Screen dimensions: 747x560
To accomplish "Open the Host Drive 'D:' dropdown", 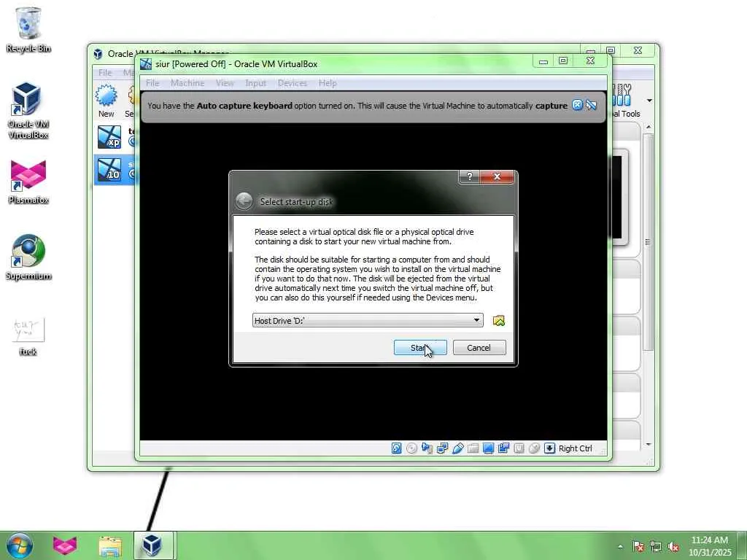I will (x=368, y=321).
